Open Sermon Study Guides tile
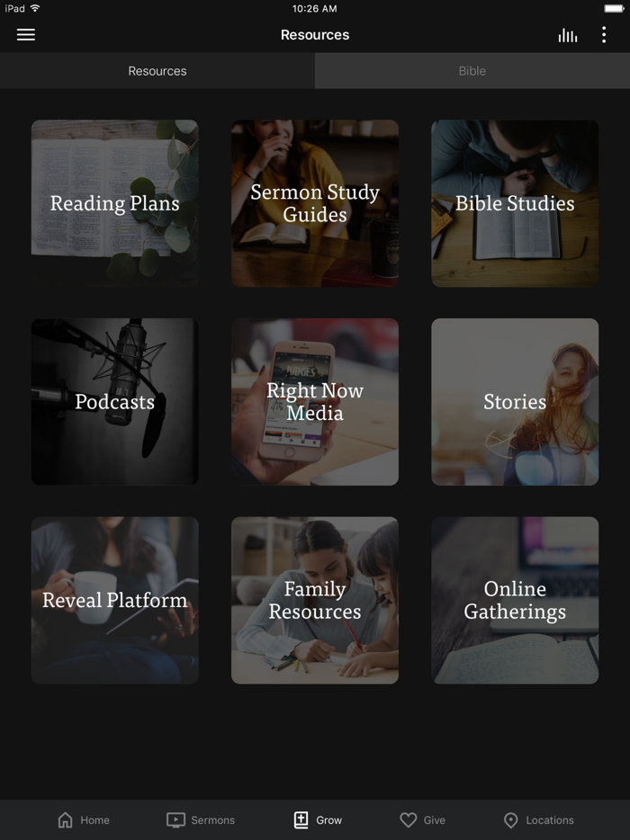The width and height of the screenshot is (630, 840). (x=315, y=203)
